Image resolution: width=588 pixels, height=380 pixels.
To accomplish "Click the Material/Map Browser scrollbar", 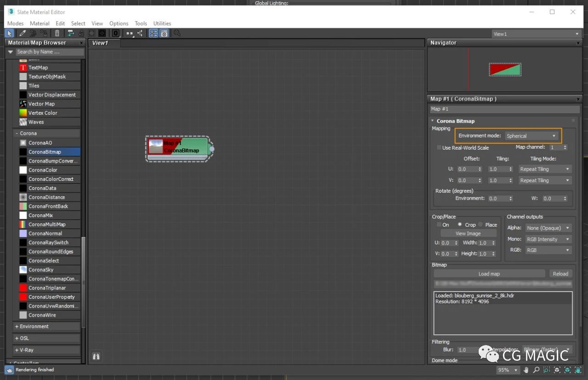I will coord(83,281).
